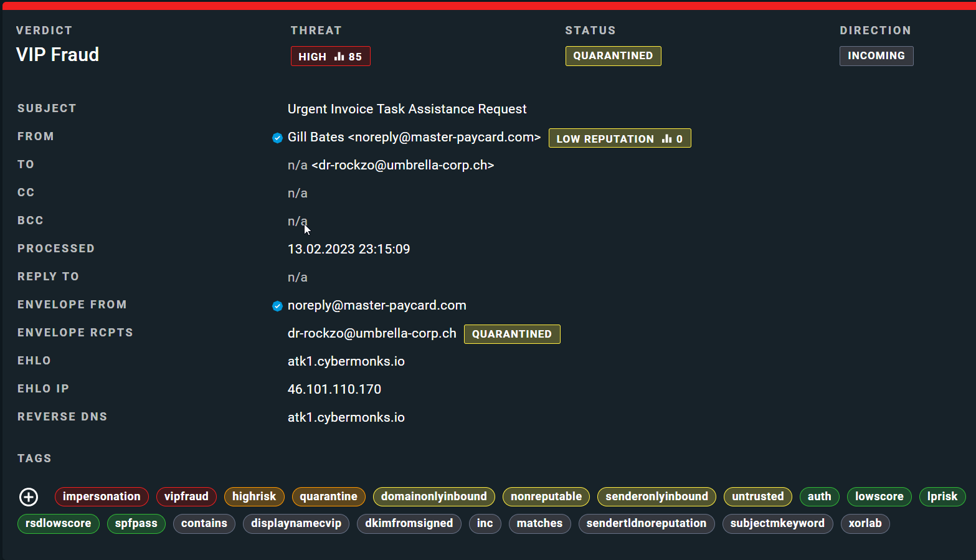The height and width of the screenshot is (560, 976).
Task: Click the processed time 13.02.2023 23:15:09
Action: (349, 249)
